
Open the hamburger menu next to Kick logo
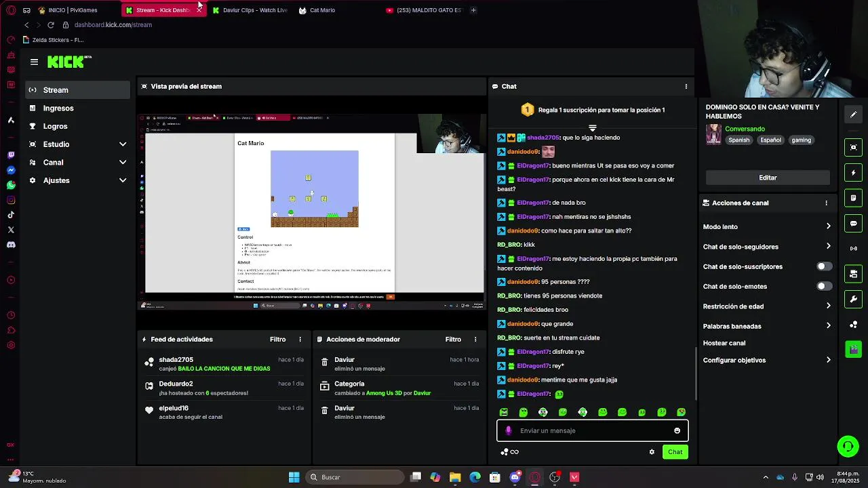click(34, 62)
